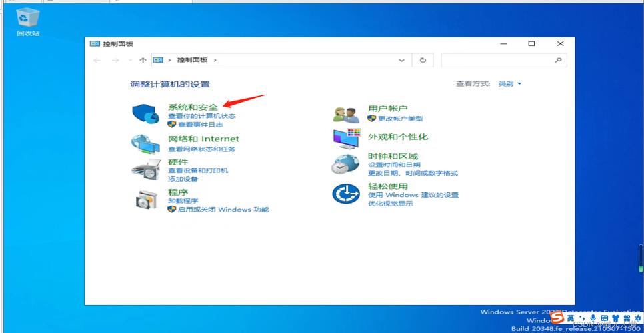Open 程序 category
This screenshot has width=644, height=333.
pos(178,192)
